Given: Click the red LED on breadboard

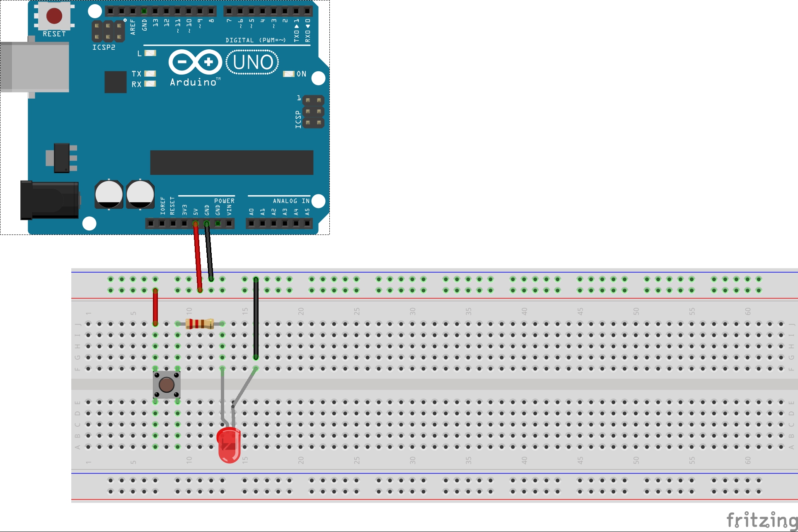Looking at the screenshot, I should [228, 445].
